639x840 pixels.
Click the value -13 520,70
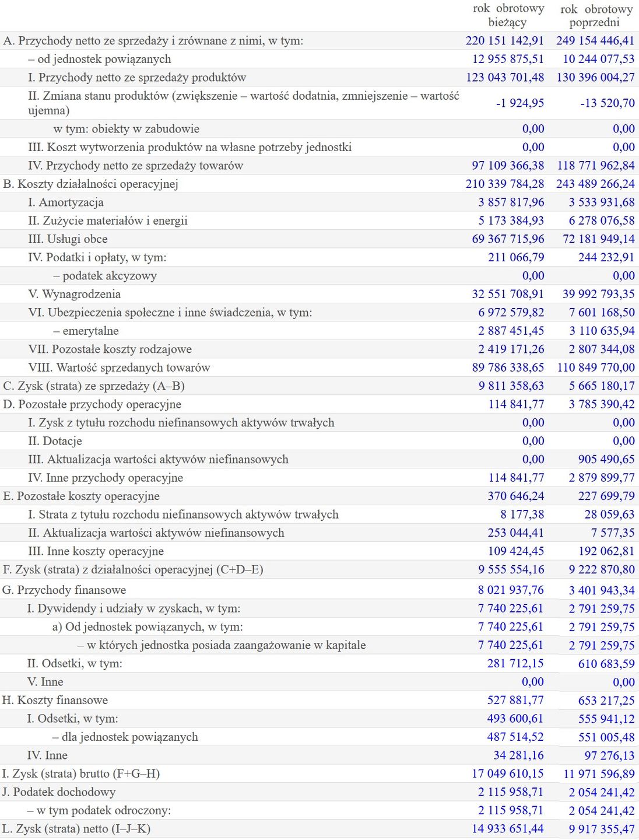click(608, 103)
